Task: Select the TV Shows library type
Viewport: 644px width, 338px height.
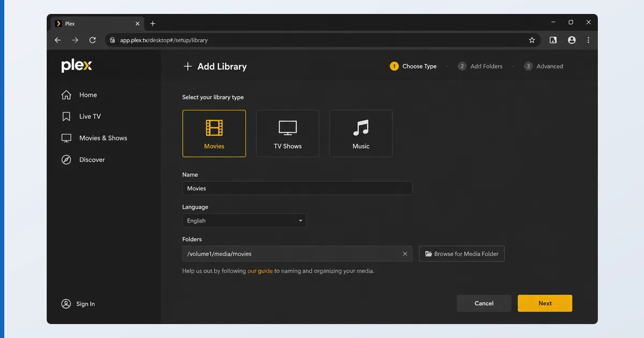Action: click(288, 134)
